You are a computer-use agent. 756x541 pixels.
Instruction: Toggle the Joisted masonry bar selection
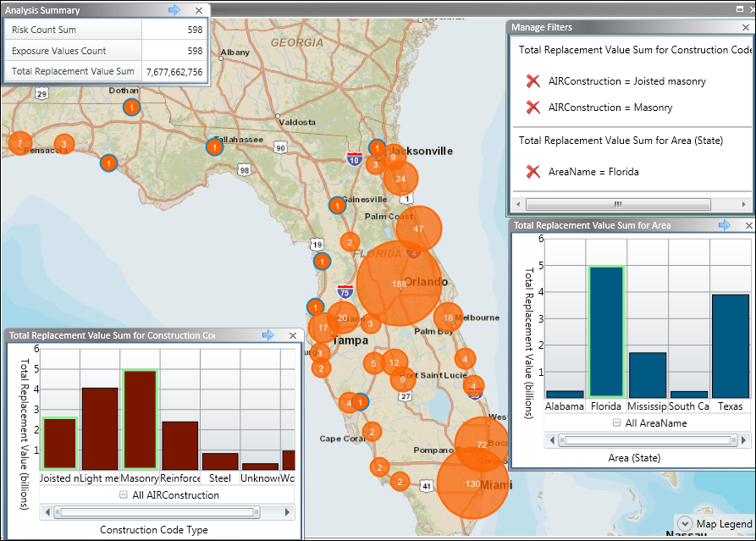(x=59, y=443)
